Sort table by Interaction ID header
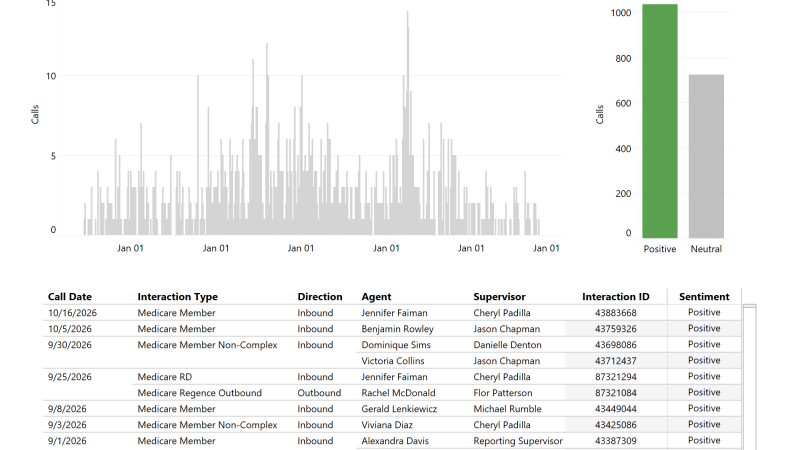This screenshot has width=800, height=450. click(616, 296)
